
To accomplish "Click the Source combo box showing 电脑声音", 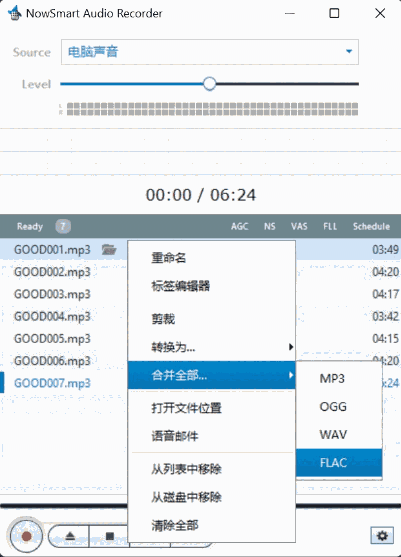I will click(x=210, y=52).
